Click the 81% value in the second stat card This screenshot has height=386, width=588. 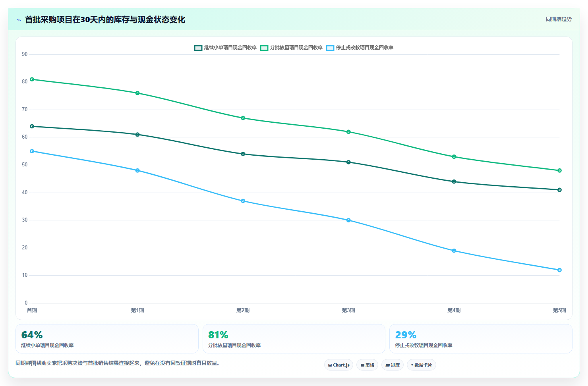point(218,335)
